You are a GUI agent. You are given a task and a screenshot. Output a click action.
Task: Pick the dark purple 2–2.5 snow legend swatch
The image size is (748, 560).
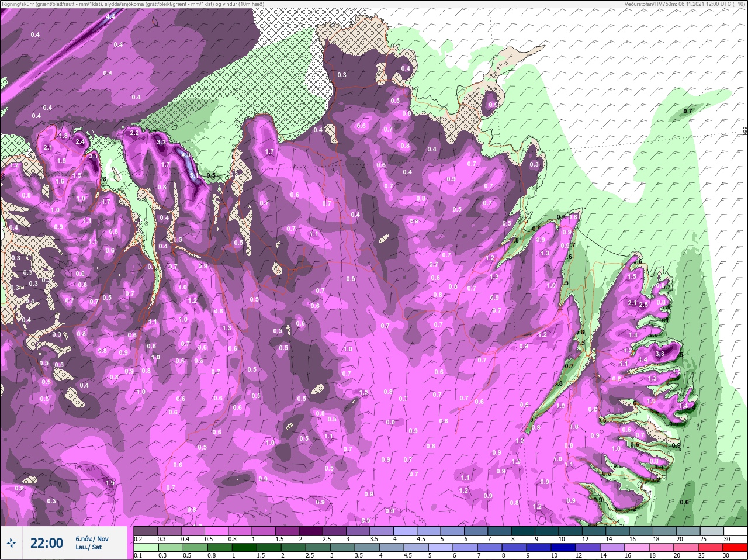(312, 531)
